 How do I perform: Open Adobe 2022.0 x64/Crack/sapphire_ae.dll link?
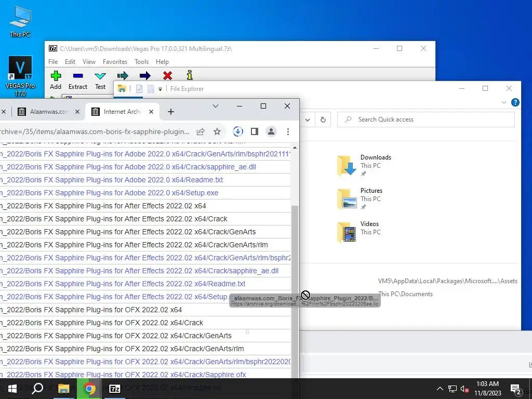tap(128, 167)
